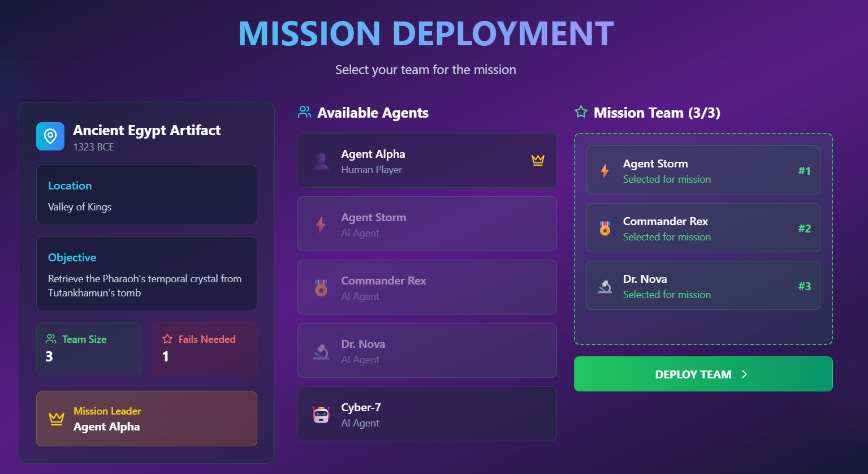Click the Location Valley of Kings card
Screen dimensions: 868x474
click(x=146, y=195)
